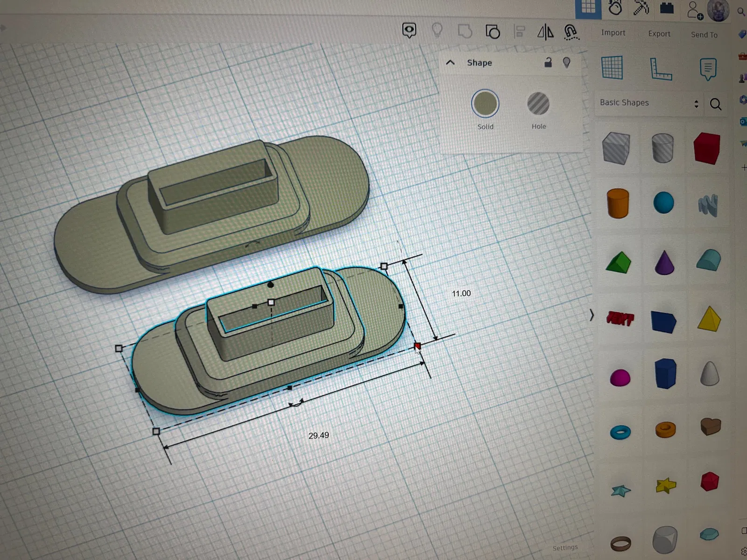This screenshot has height=560, width=747.
Task: Pick the green Roof shape
Action: (x=618, y=262)
